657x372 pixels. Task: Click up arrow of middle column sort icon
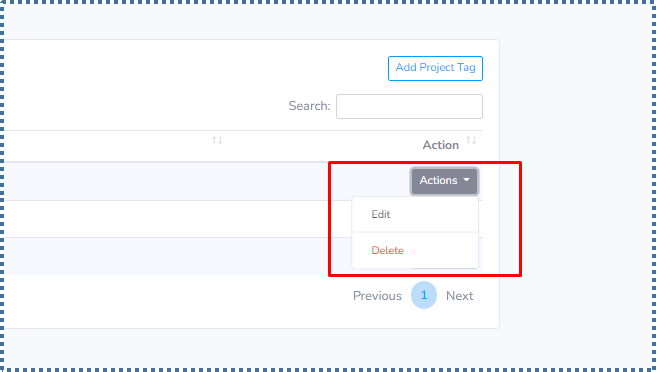tap(215, 140)
